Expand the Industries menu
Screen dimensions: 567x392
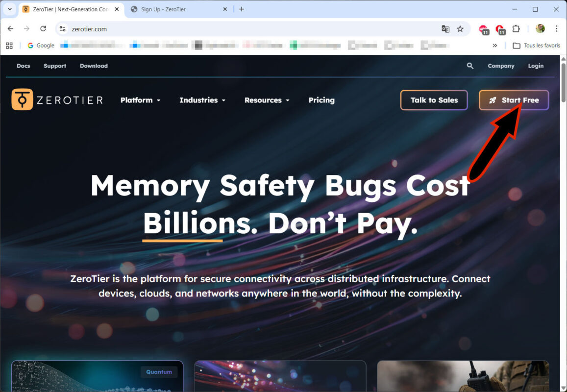coord(202,100)
